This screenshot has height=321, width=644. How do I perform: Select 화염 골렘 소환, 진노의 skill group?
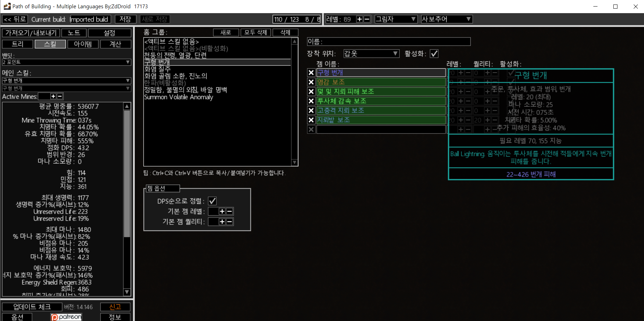(x=217, y=76)
